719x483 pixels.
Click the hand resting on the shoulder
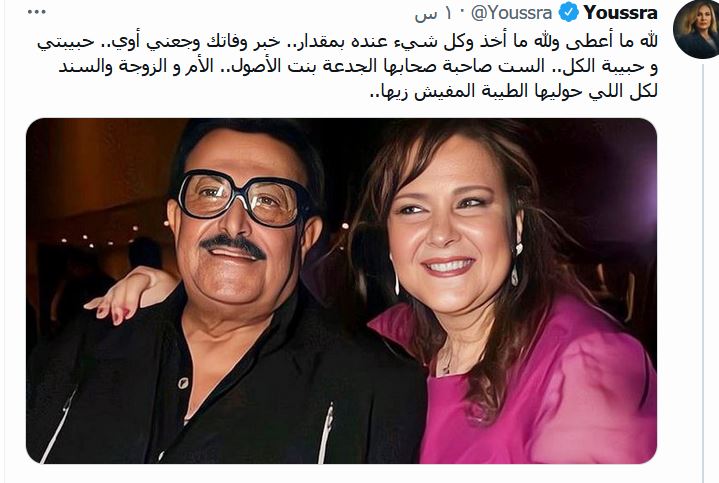(x=128, y=294)
